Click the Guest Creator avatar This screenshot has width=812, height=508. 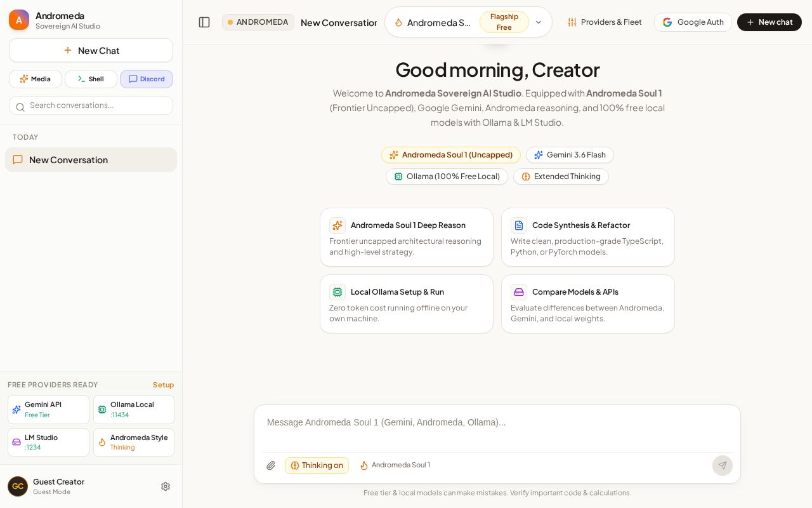click(18, 486)
